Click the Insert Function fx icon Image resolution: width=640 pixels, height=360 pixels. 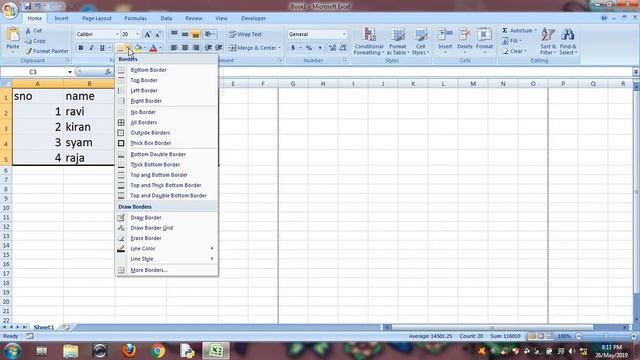coord(108,72)
